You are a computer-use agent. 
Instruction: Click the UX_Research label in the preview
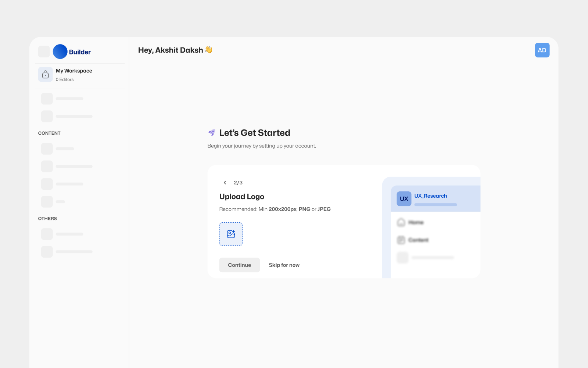(x=430, y=196)
